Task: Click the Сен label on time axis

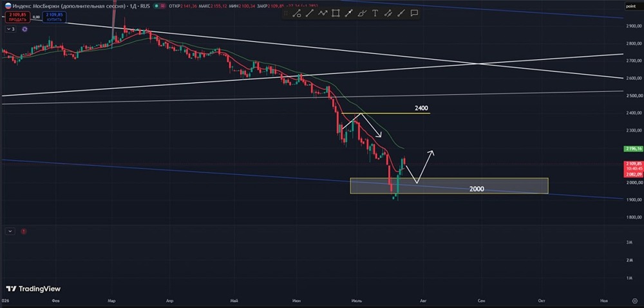Action: click(481, 301)
